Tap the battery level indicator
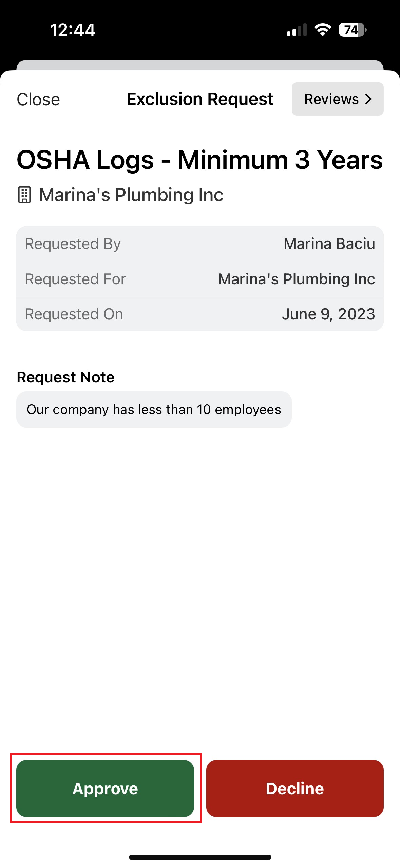 (353, 30)
